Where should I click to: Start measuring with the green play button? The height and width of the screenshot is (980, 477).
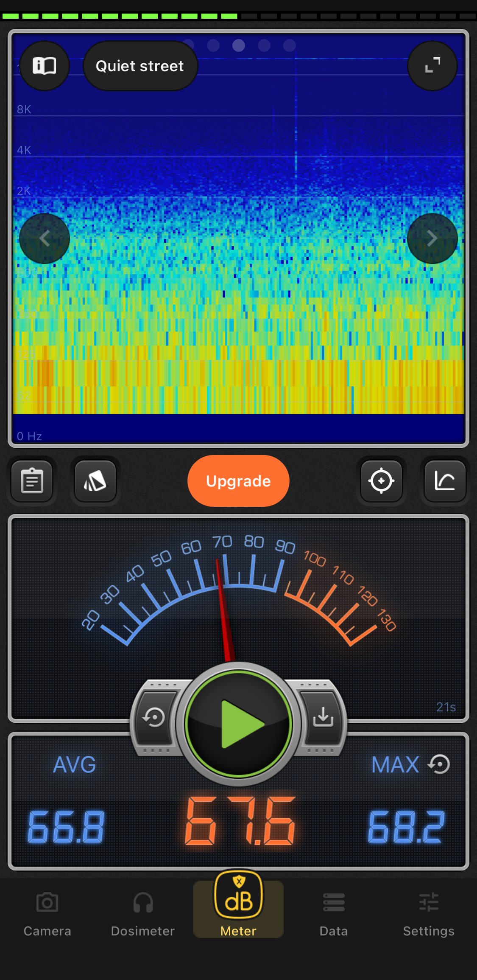coord(239,724)
